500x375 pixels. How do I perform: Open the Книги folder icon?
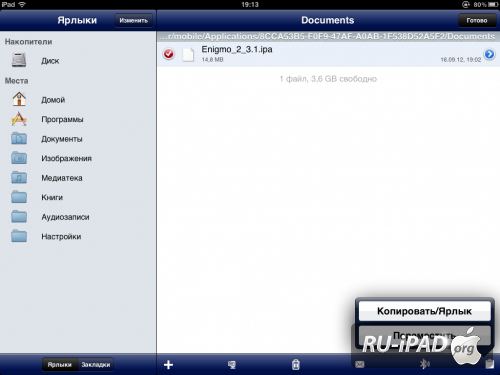19,197
